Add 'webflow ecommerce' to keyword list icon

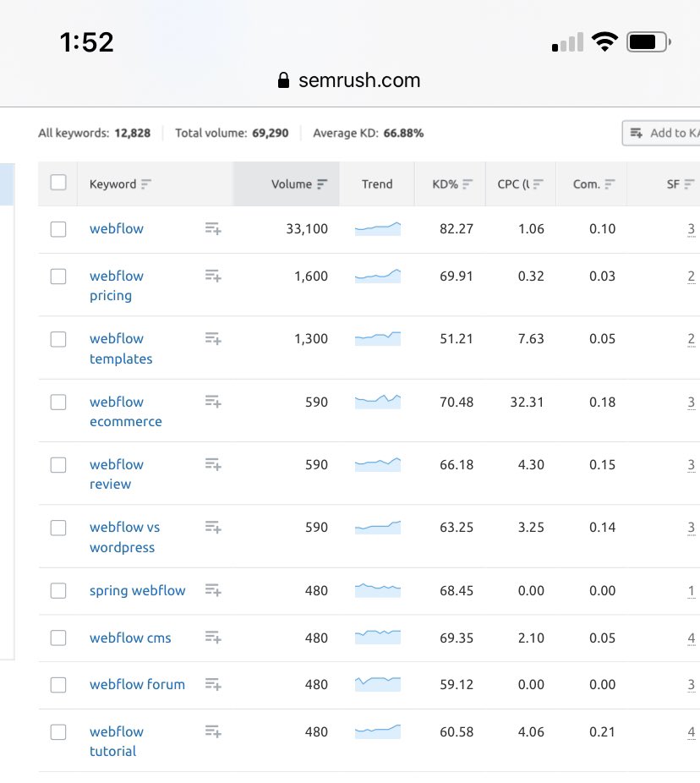pos(213,402)
